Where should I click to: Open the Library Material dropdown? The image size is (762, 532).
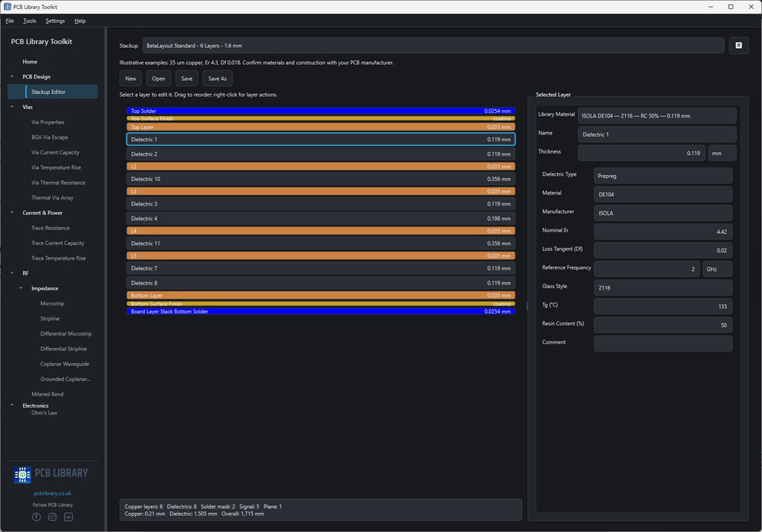(x=657, y=116)
